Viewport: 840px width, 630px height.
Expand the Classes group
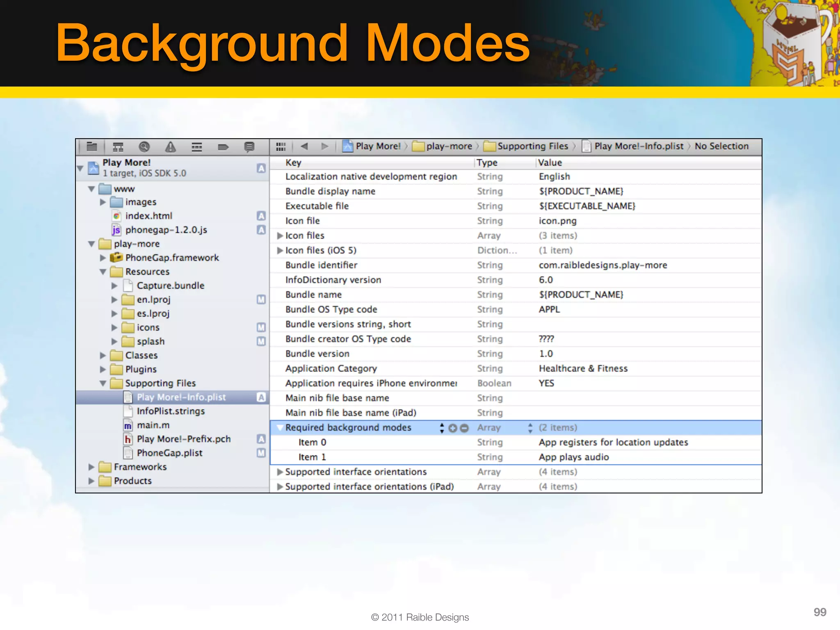[103, 356]
